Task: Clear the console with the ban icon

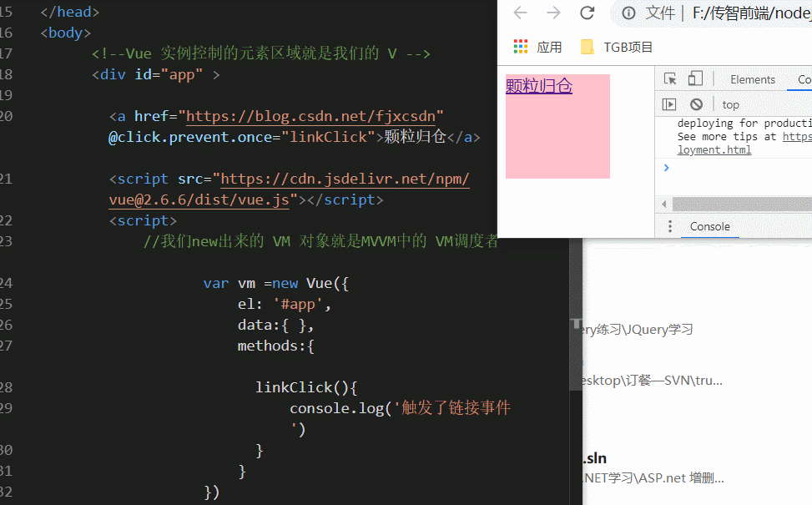Action: click(697, 104)
